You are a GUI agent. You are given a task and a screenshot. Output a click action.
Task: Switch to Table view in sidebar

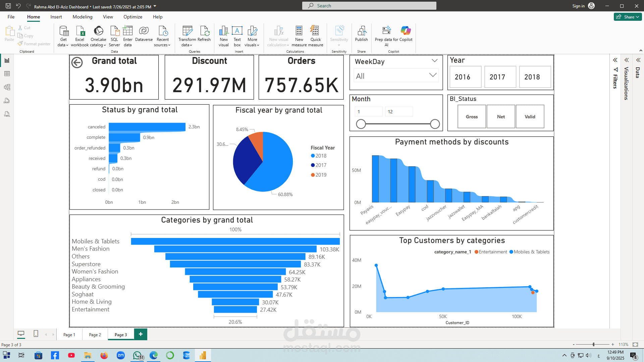(x=7, y=74)
